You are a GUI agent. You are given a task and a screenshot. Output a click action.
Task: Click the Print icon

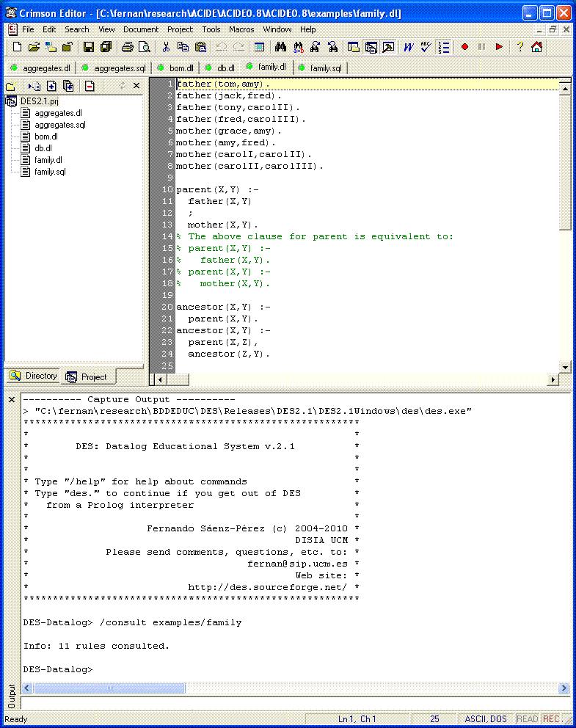[128, 47]
